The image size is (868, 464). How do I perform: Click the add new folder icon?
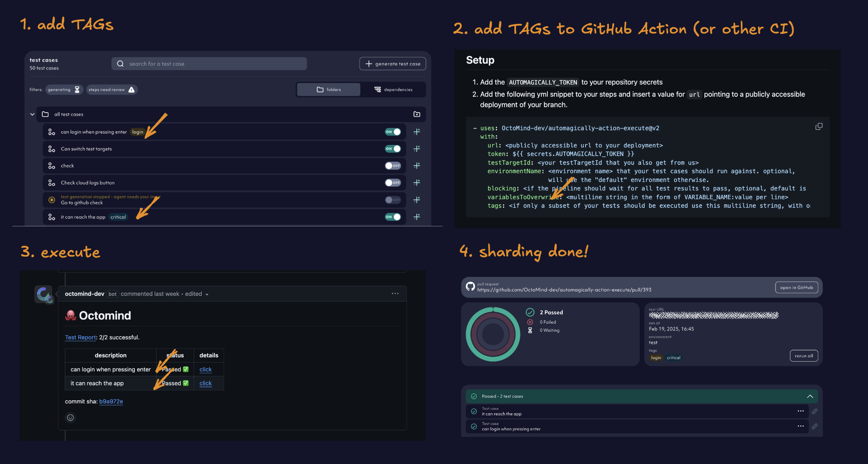coord(417,114)
